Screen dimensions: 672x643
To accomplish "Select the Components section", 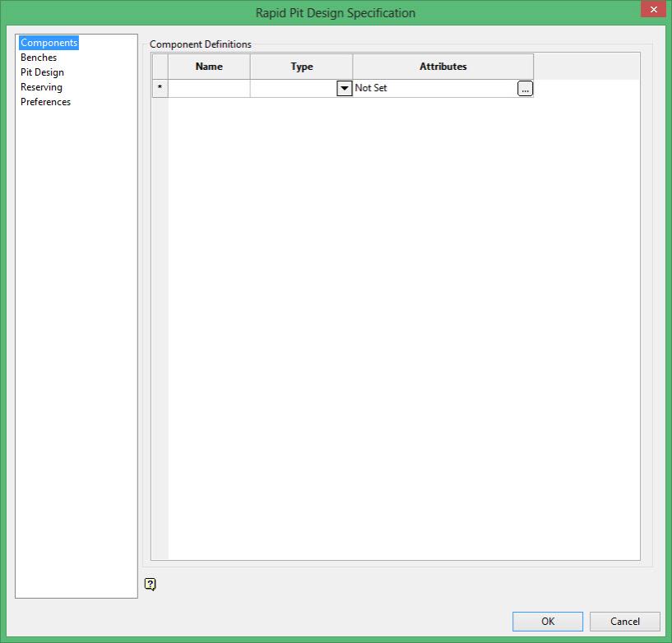I will [x=49, y=43].
